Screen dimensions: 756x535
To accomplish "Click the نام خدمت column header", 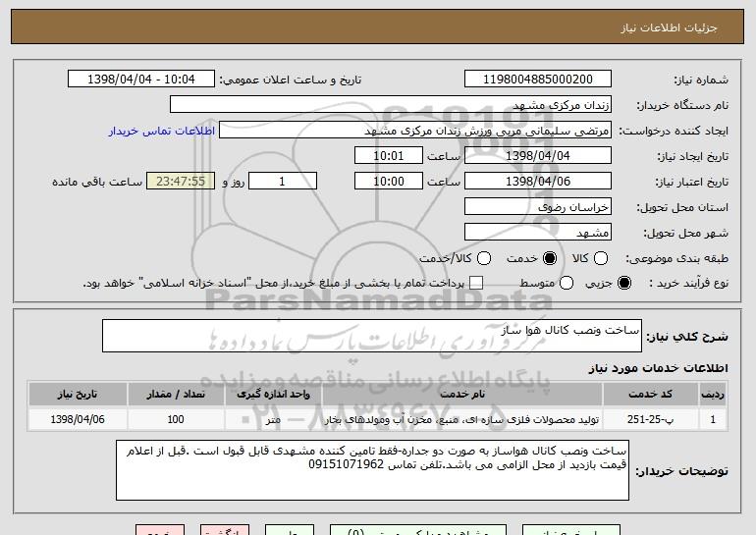I will (462, 395).
